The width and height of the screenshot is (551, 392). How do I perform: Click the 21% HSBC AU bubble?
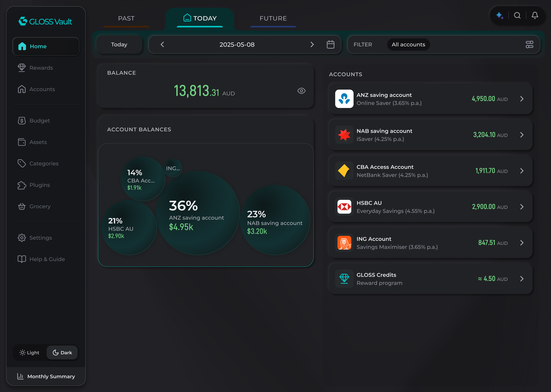click(x=129, y=227)
